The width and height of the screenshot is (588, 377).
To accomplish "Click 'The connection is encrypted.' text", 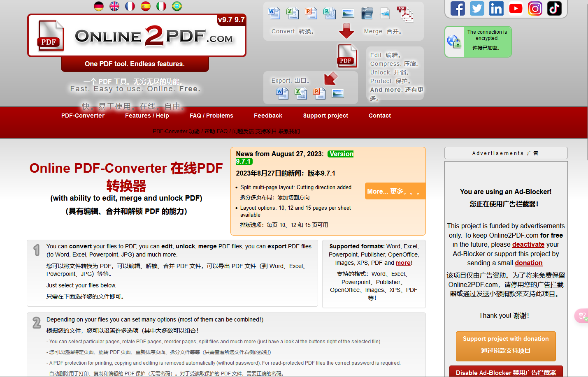I will pyautogui.click(x=487, y=35).
